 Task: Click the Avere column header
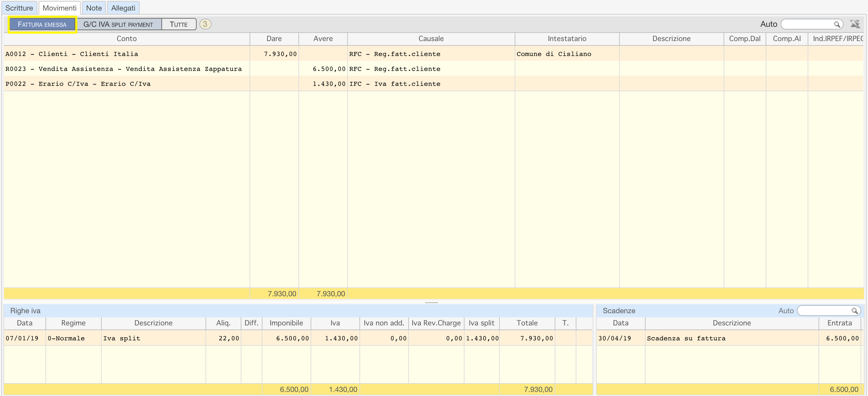coord(323,39)
